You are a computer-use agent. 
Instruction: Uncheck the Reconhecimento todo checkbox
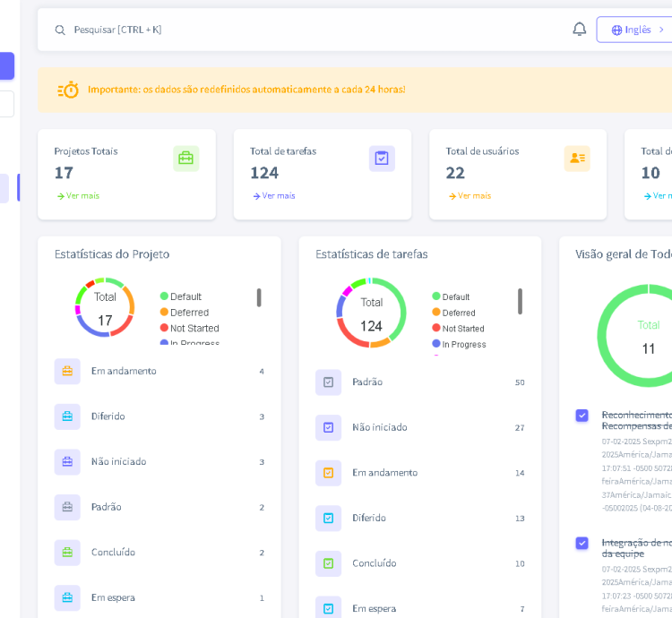click(582, 416)
